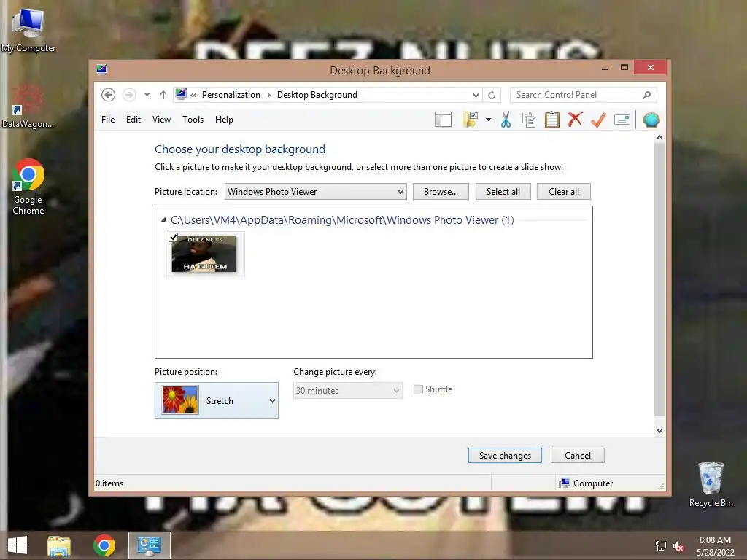Click the scrollbar up arrow
The height and width of the screenshot is (560, 747).
coord(659,137)
